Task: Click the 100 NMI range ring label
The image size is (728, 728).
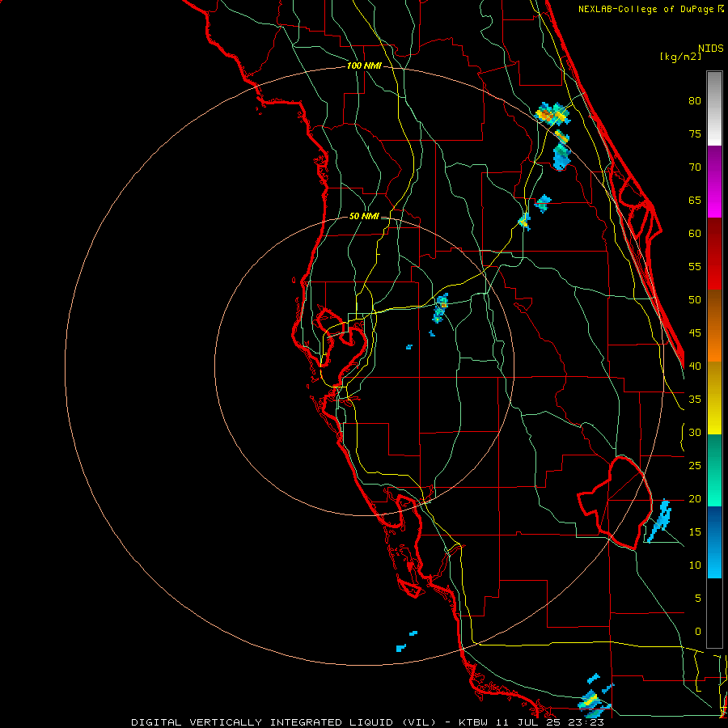Action: coord(364,66)
